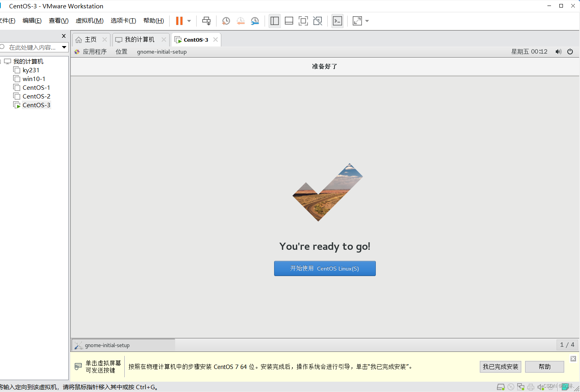Collapse the 我的计算机 tree node
580x392 pixels.
point(1,62)
